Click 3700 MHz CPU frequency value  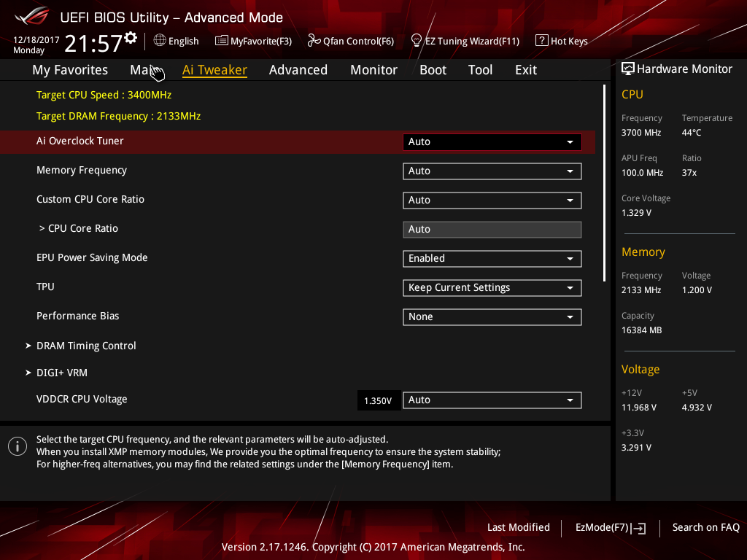[x=641, y=133]
